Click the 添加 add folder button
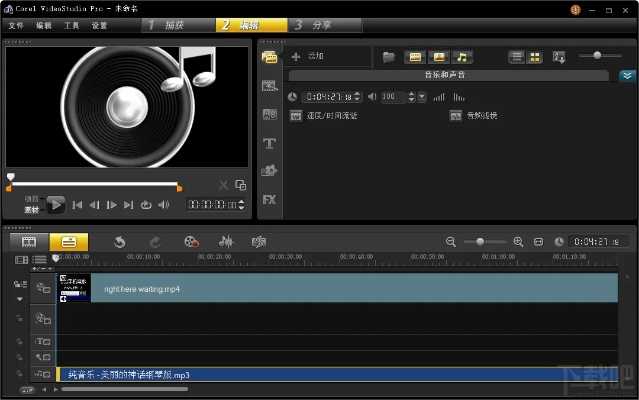639x400 pixels. point(308,57)
